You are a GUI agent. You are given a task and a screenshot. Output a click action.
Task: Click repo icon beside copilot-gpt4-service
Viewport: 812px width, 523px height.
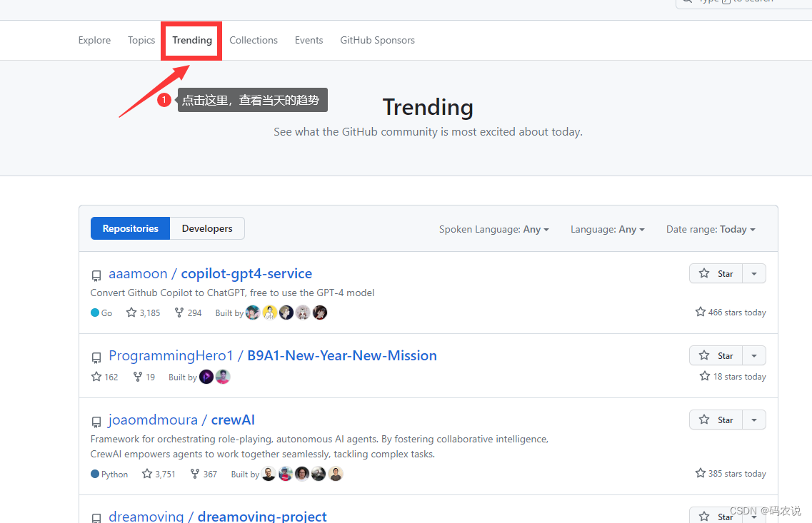coord(96,275)
